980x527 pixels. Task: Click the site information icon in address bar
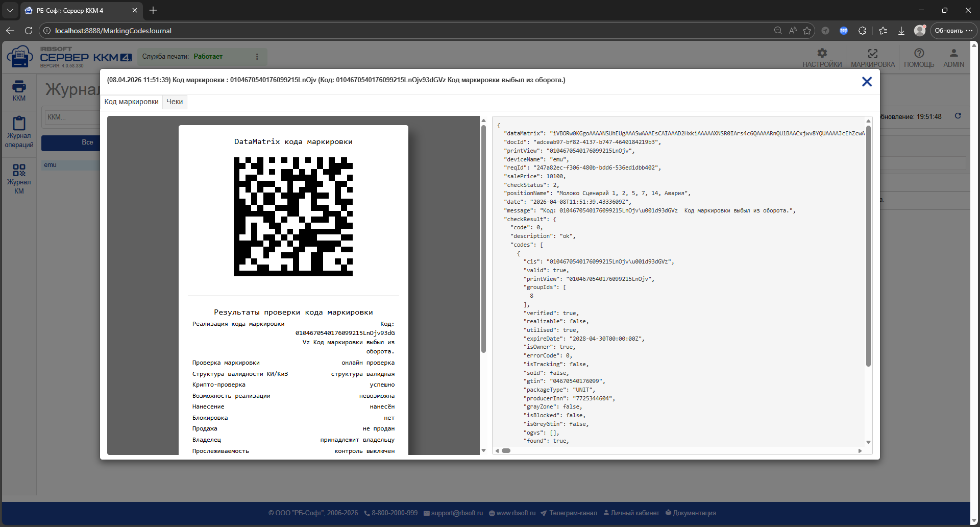coord(46,31)
